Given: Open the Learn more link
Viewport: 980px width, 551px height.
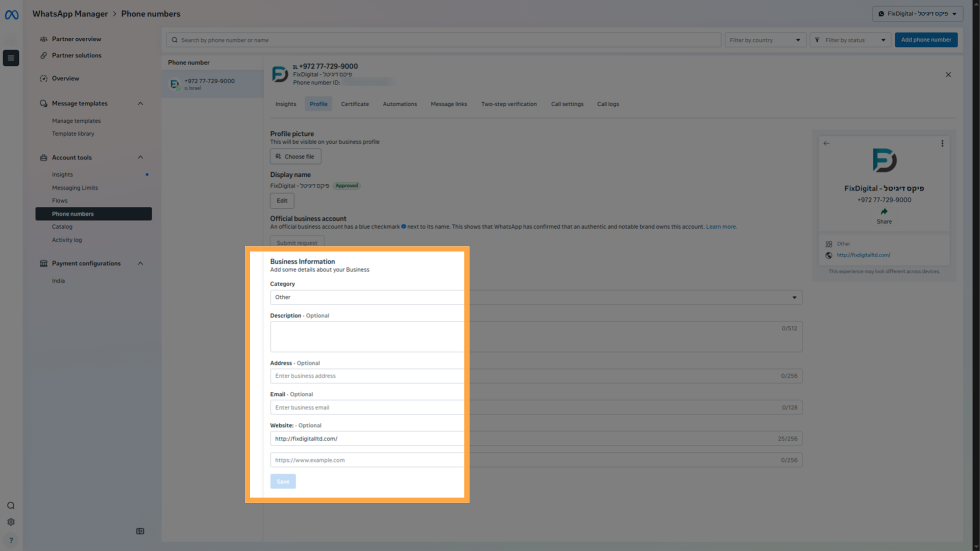Looking at the screenshot, I should click(721, 227).
